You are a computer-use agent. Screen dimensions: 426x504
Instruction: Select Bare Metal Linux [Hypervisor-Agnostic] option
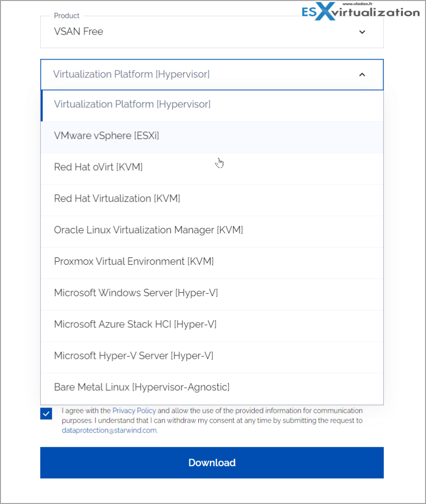pos(141,387)
